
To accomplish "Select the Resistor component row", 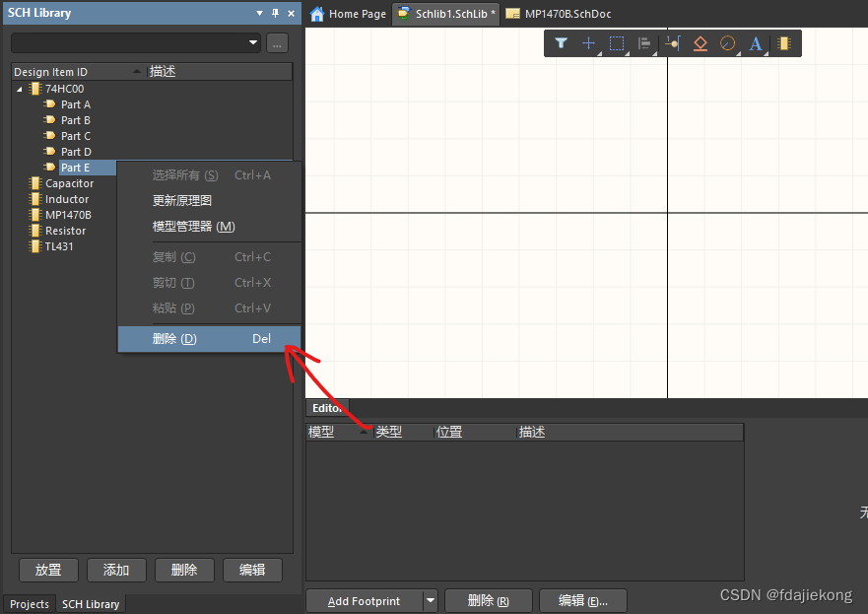I will click(x=65, y=231).
